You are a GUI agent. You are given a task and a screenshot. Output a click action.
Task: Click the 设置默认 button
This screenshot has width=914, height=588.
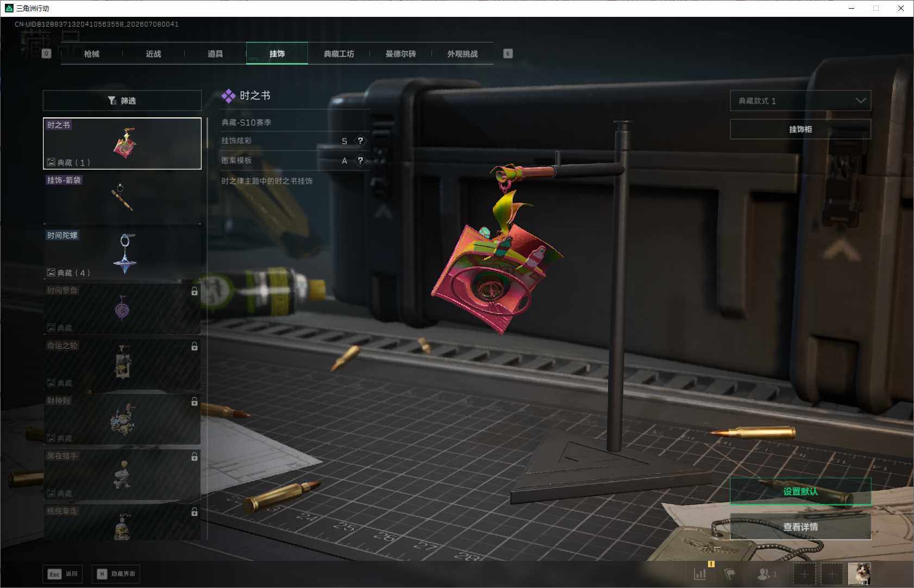800,491
